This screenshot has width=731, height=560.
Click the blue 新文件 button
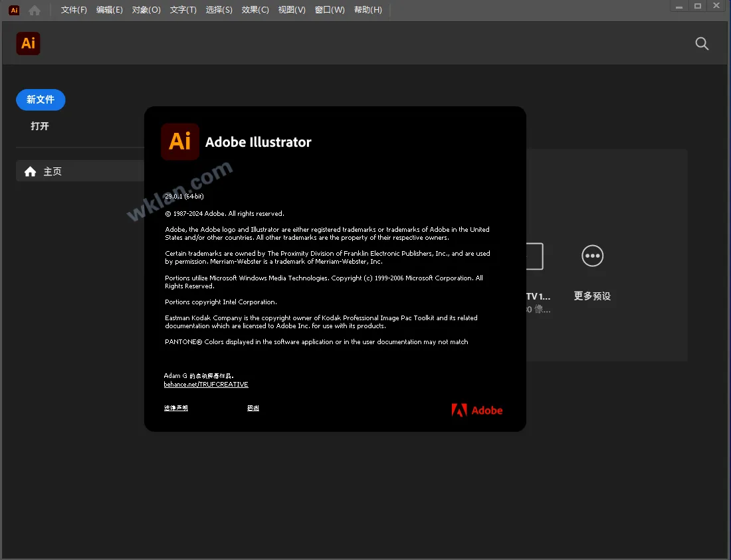click(x=41, y=100)
